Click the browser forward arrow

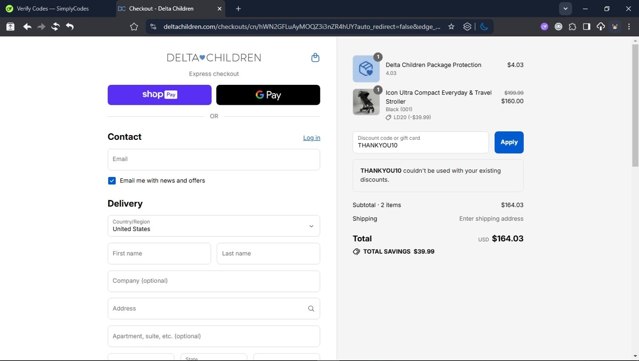(x=41, y=26)
